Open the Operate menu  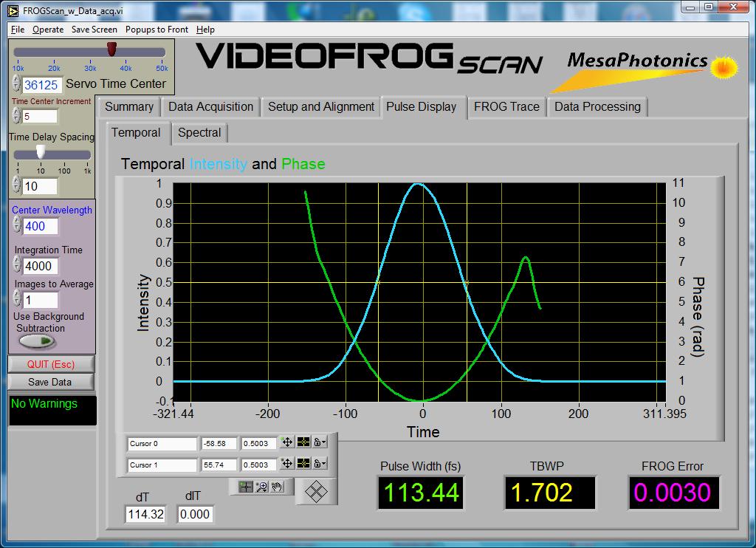point(48,30)
